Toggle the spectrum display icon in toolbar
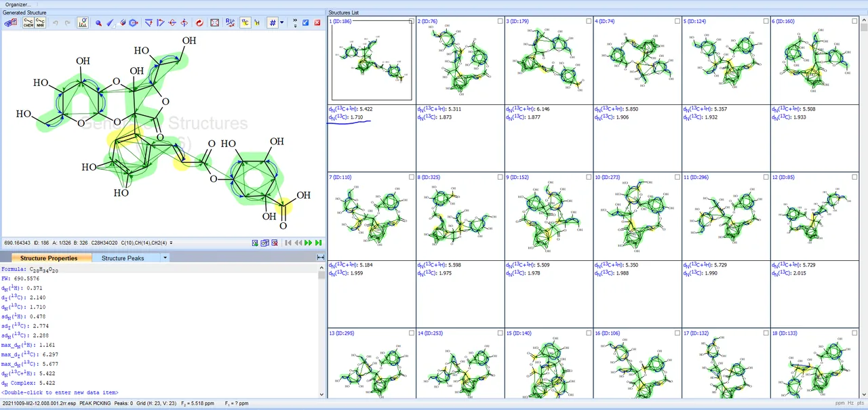868x410 pixels. [x=82, y=22]
